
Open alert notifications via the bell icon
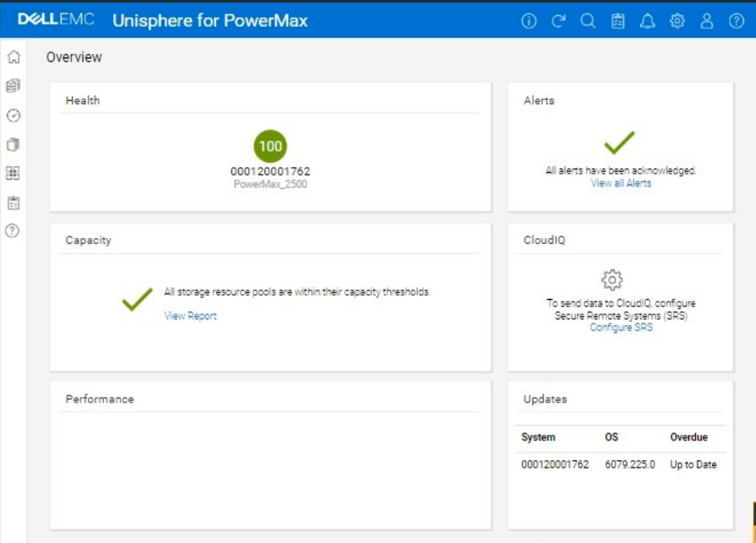648,22
